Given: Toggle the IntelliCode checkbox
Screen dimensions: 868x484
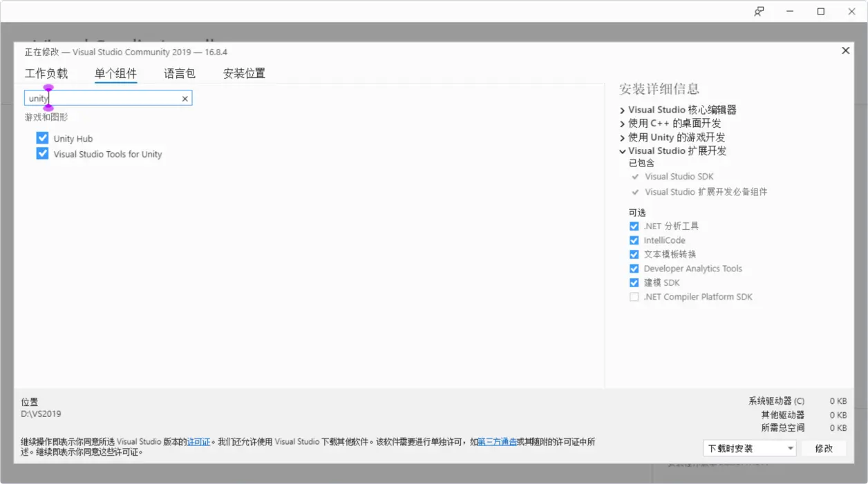Looking at the screenshot, I should click(634, 240).
